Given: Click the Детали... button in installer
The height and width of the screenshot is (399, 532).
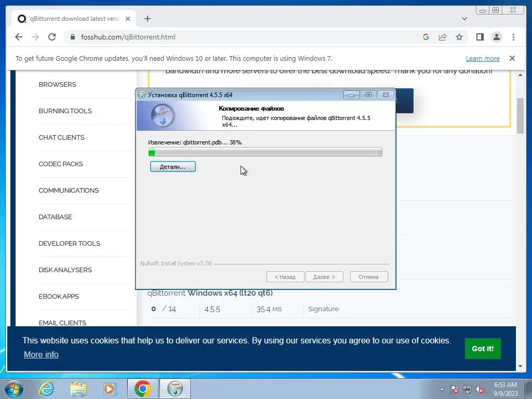Looking at the screenshot, I should click(172, 167).
